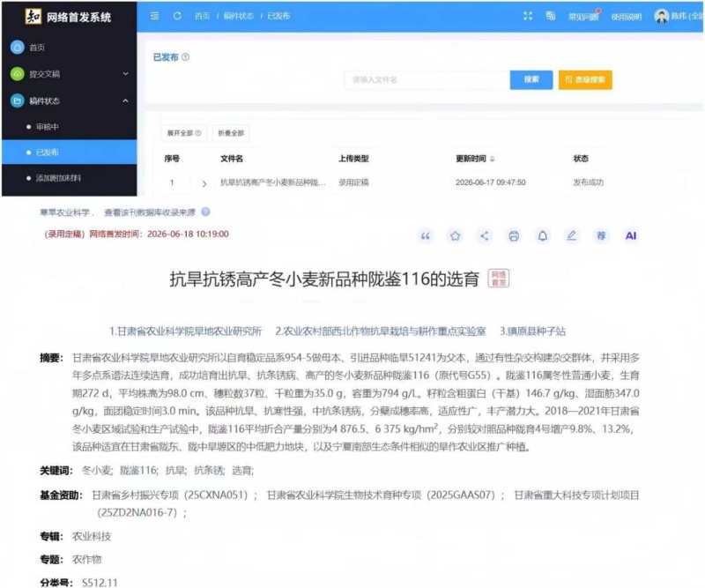The width and height of the screenshot is (705, 588).
Task: Click the article title 抗旱抗锈高产冬小麦新品种陇鉴116的选育
Action: [324, 279]
